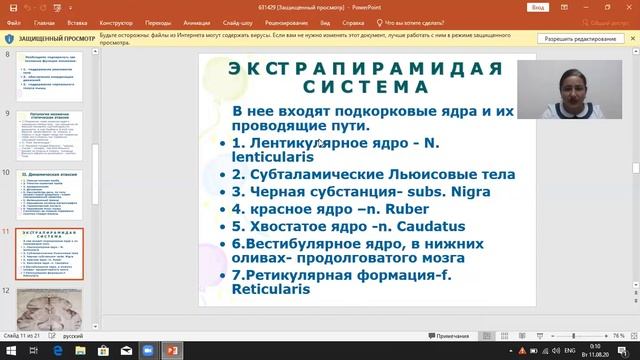The width and height of the screenshot is (640, 360).
Task: Open Microsoft Edge from taskbar
Action: (x=58, y=351)
